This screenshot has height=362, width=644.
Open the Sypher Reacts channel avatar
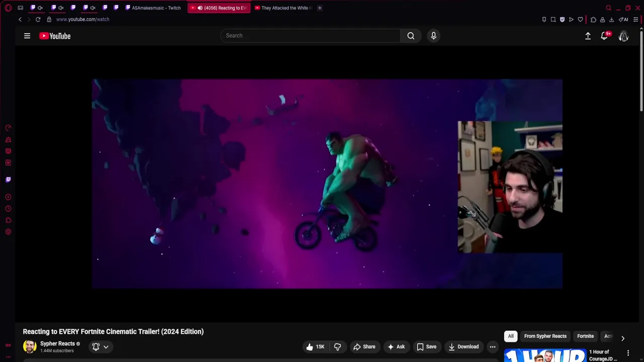pos(30,346)
